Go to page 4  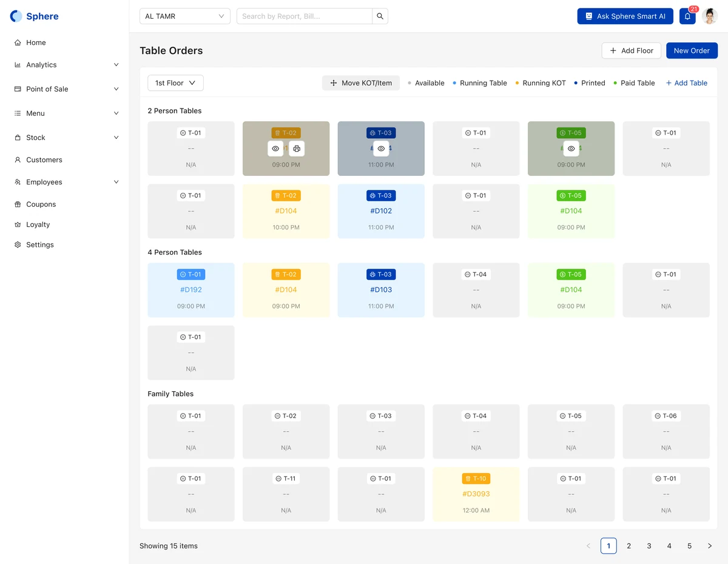pos(669,546)
